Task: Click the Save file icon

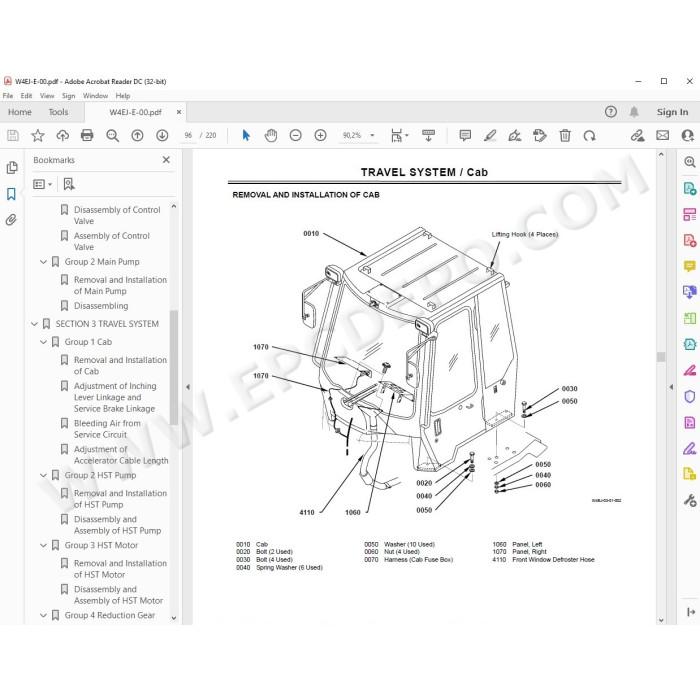Action: (13, 135)
